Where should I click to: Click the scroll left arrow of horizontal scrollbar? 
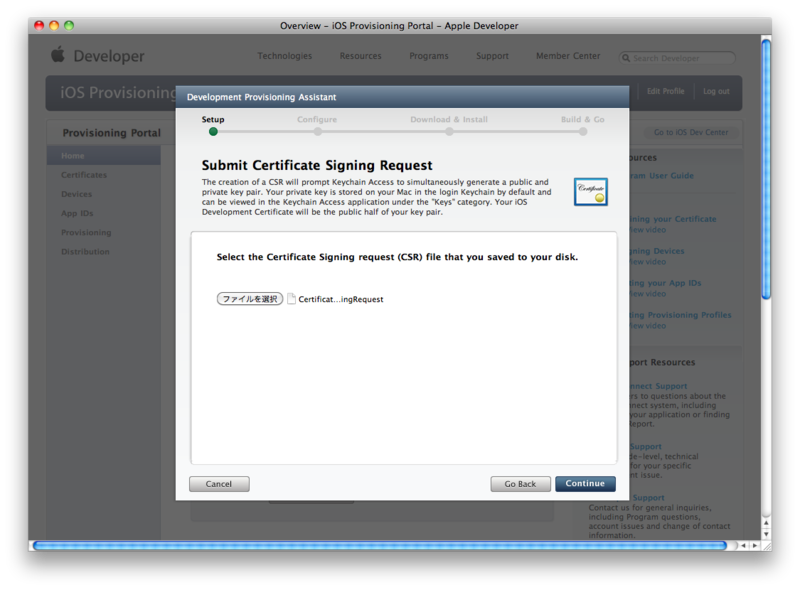point(743,546)
